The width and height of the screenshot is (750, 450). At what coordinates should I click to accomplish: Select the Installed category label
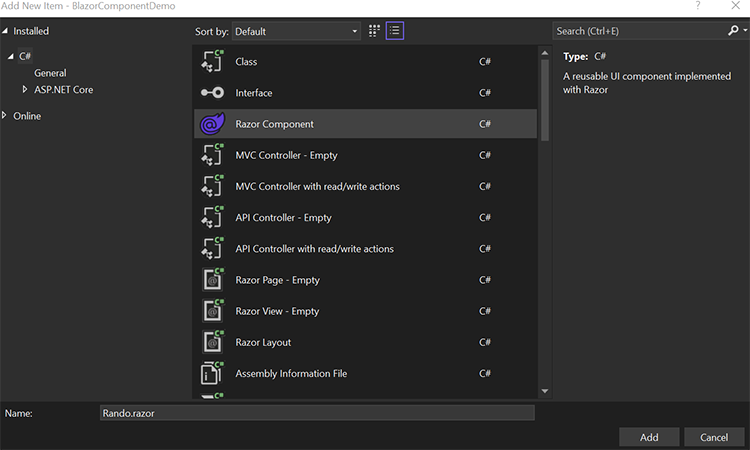click(31, 31)
